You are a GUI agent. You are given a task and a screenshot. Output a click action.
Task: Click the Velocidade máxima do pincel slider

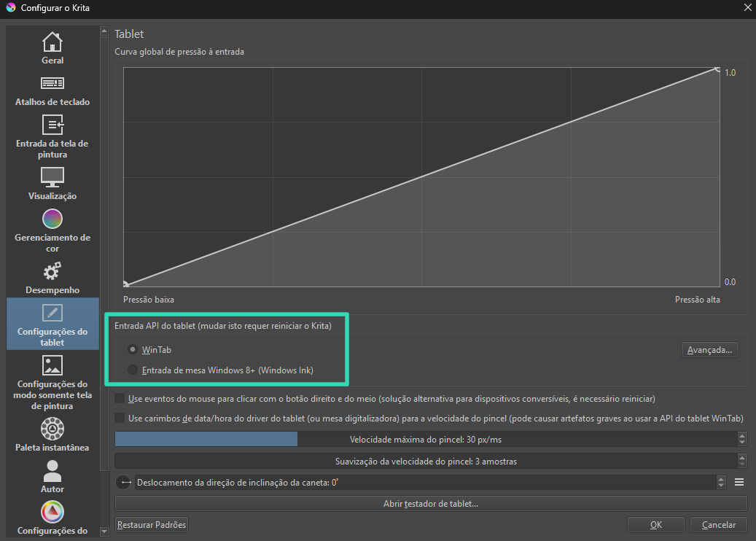(426, 439)
